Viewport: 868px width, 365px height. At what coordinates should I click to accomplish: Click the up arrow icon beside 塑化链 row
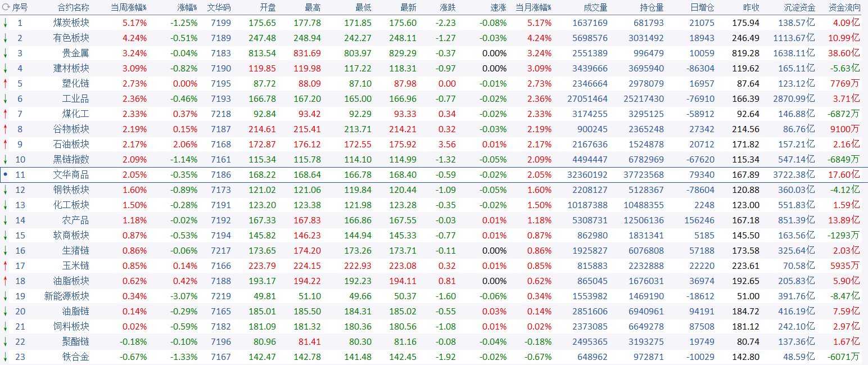[5, 84]
